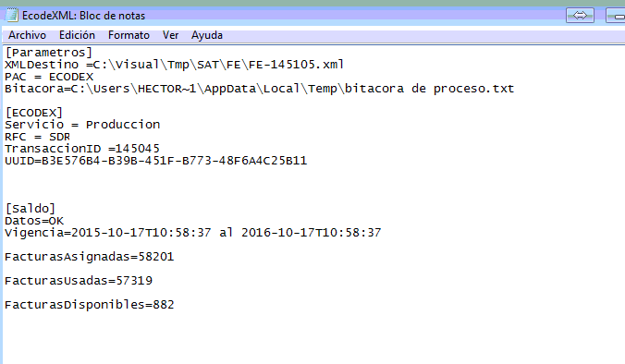
Task: Open the Ver menu
Action: point(170,35)
